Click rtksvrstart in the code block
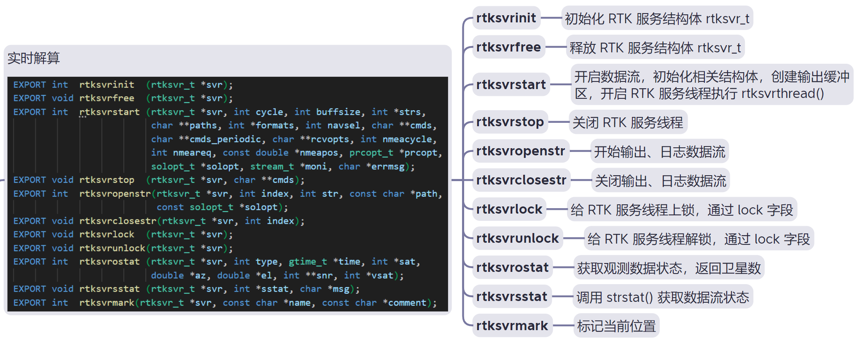The height and width of the screenshot is (339, 868). (109, 112)
